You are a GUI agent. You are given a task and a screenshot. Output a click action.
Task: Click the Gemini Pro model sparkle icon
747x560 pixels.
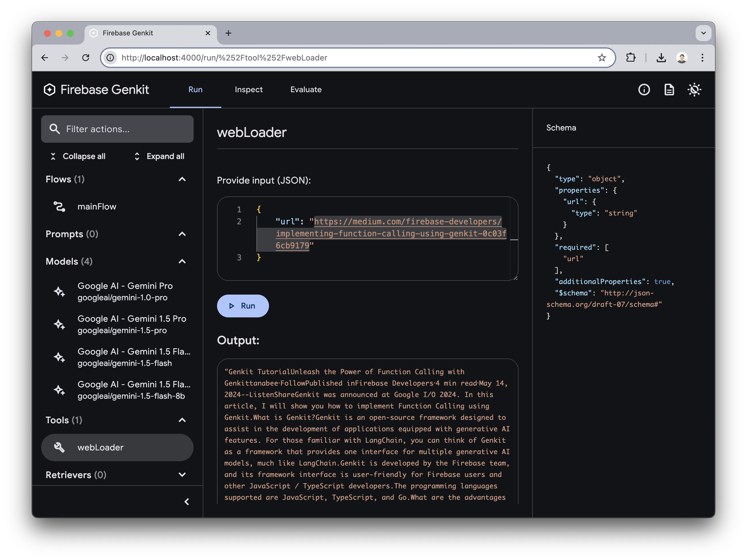pos(59,291)
